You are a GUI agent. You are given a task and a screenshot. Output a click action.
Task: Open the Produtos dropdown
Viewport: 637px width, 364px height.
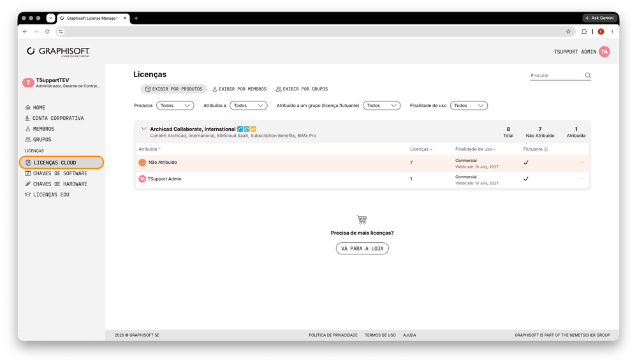tap(175, 106)
